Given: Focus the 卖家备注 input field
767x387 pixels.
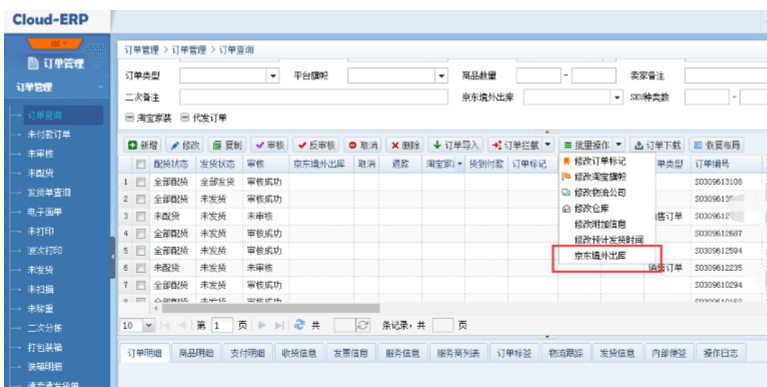Looking at the screenshot, I should 726,76.
